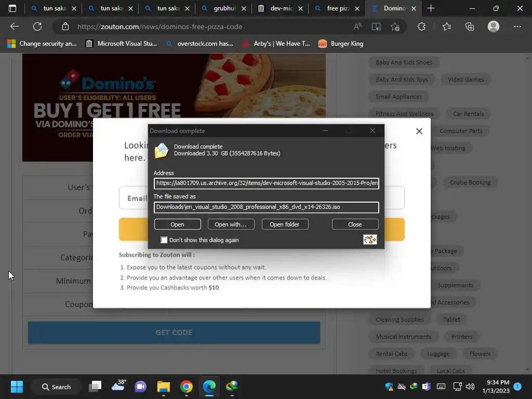The width and height of the screenshot is (532, 399).
Task: Open tab actions menu icon
Action: 12,8
